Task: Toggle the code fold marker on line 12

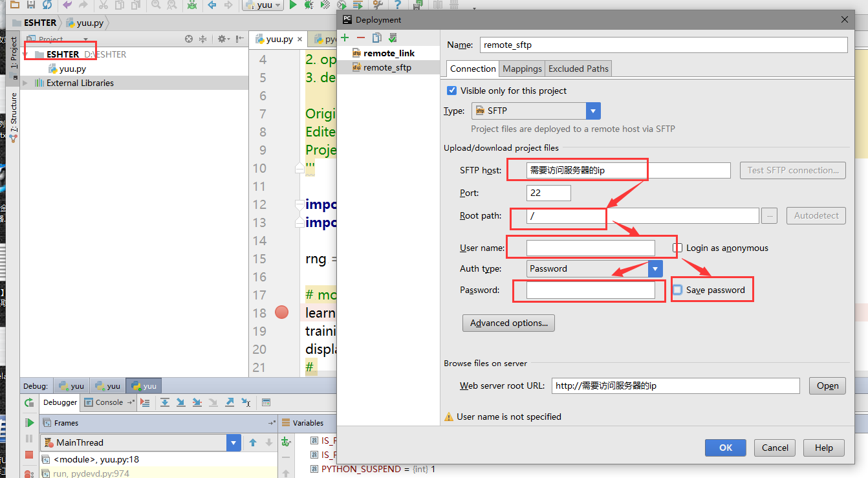Action: [299, 204]
